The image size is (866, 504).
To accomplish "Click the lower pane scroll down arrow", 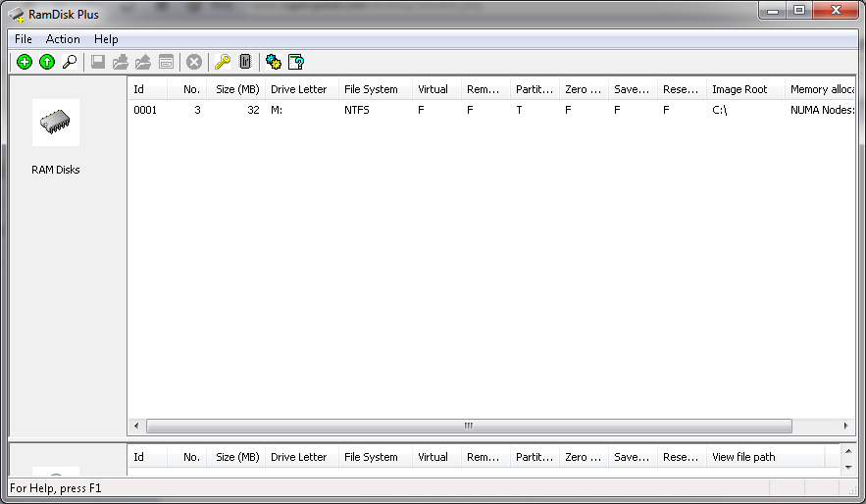I will coord(849,468).
